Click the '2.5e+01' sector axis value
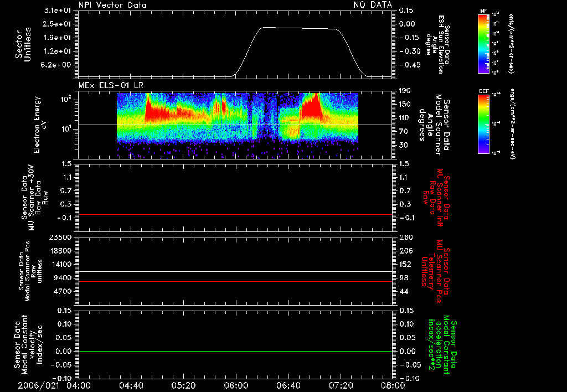 (58, 24)
